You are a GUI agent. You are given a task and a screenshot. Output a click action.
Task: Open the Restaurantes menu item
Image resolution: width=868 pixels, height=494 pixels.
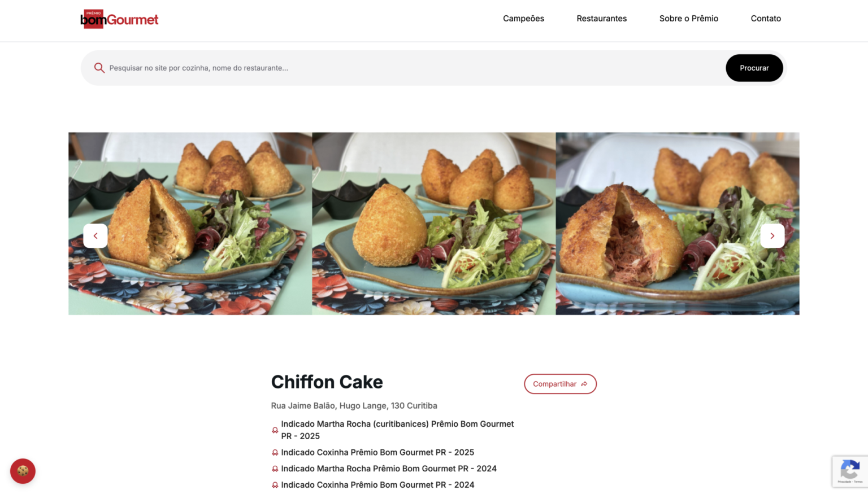point(601,19)
